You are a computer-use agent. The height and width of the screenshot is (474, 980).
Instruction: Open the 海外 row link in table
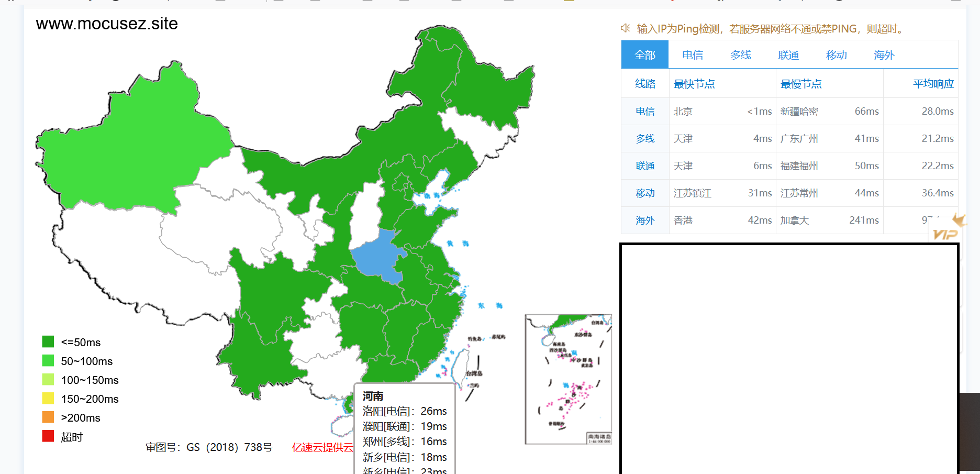pyautogui.click(x=645, y=220)
